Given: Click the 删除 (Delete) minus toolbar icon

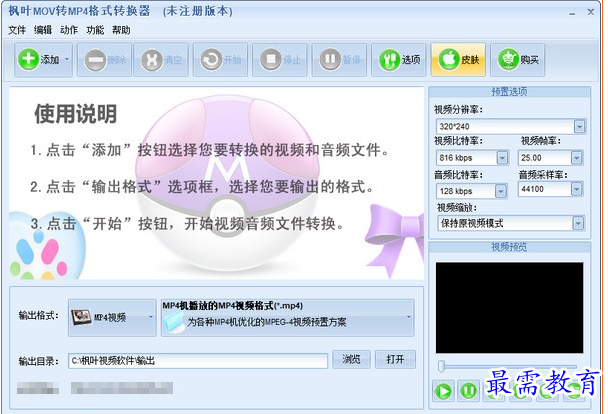Looking at the screenshot, I should pyautogui.click(x=95, y=60).
